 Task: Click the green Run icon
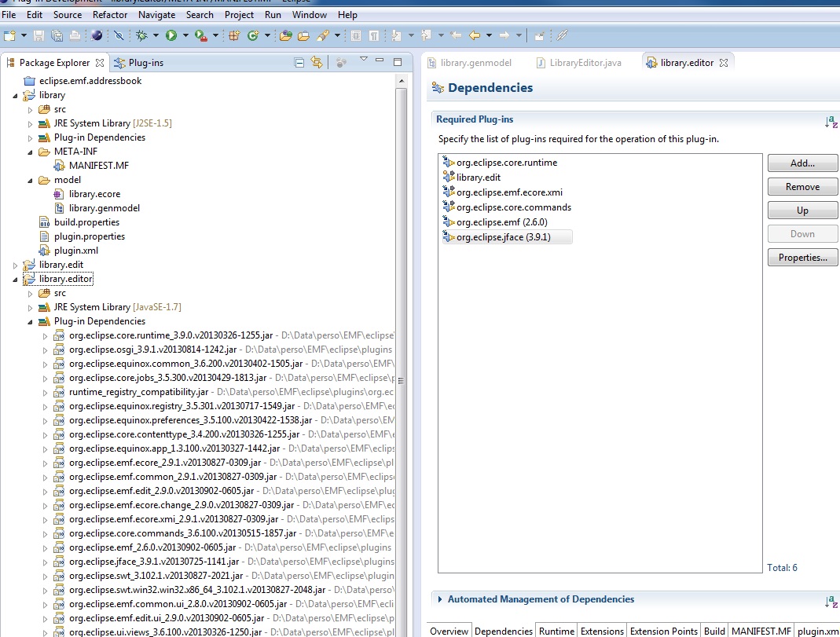pos(171,36)
